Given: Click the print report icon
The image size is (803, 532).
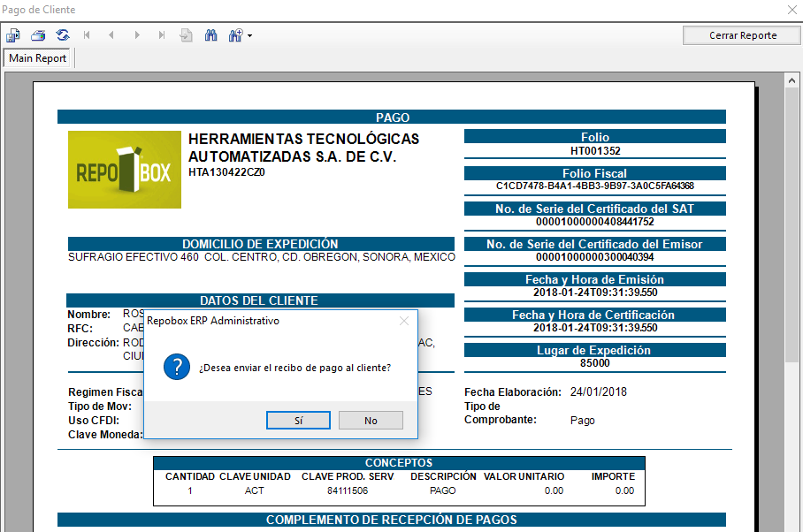Looking at the screenshot, I should (x=38, y=35).
